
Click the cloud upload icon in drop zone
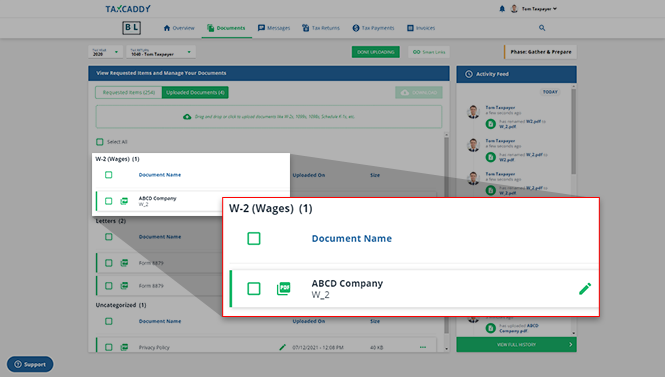pos(187,117)
